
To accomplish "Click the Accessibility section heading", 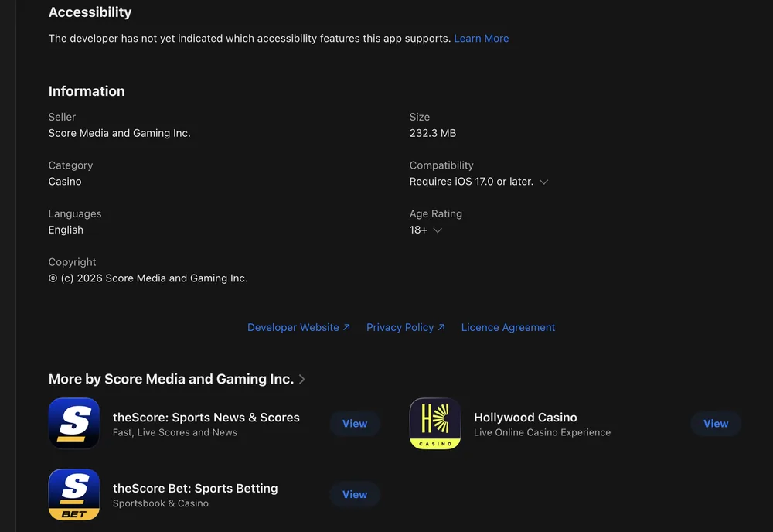I will tap(90, 12).
